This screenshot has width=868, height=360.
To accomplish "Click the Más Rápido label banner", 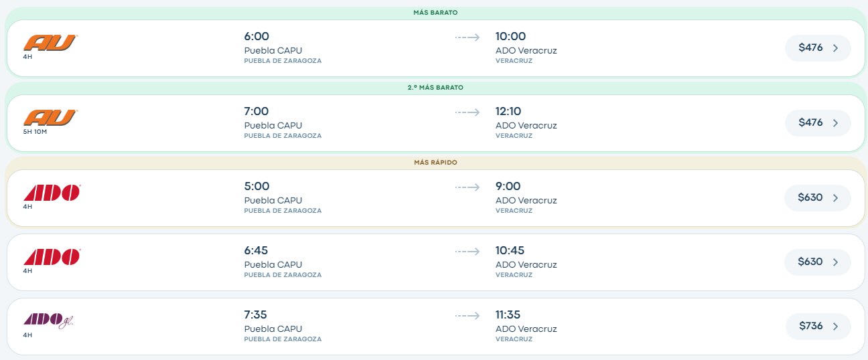I will (x=435, y=163).
